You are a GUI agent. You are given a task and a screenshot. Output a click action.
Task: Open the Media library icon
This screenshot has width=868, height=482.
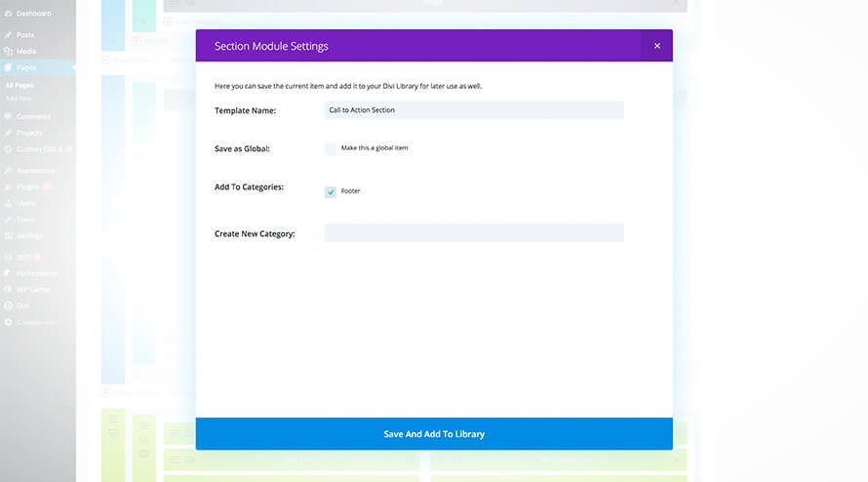[9, 51]
